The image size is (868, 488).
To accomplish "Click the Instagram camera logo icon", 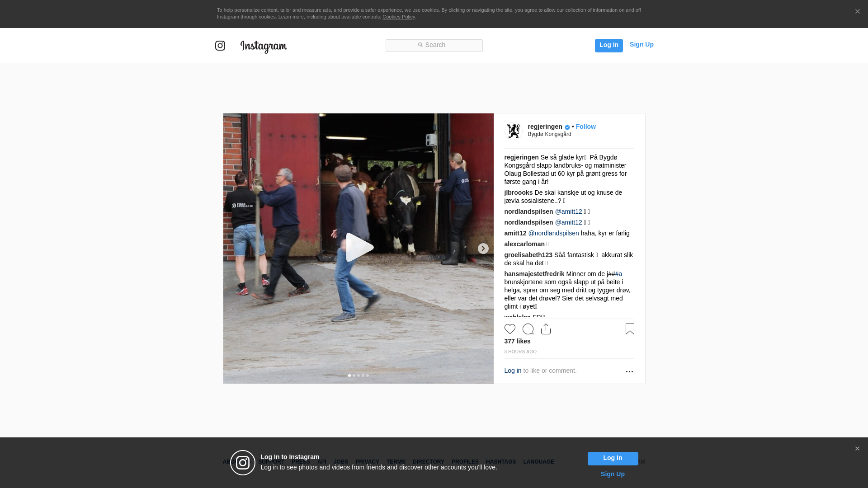I will pos(220,46).
